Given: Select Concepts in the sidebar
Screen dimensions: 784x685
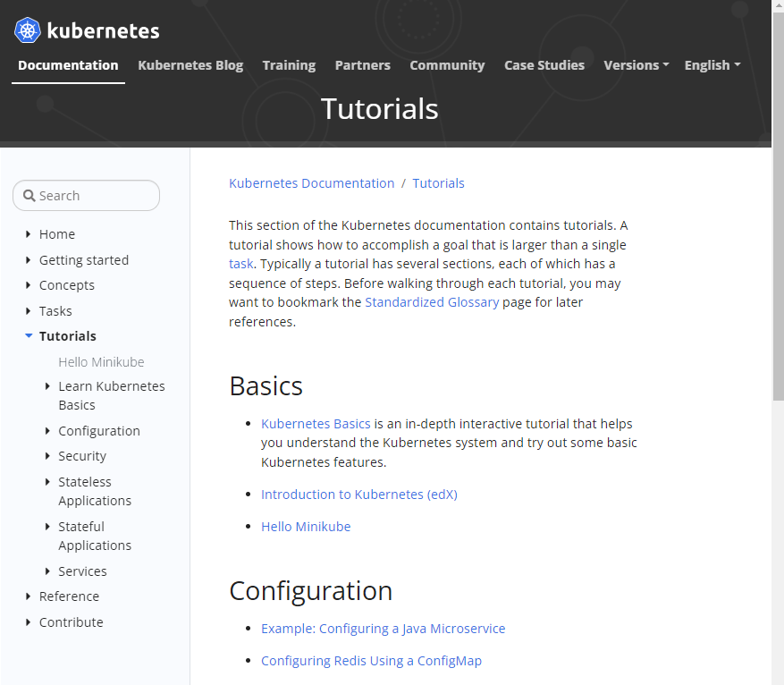Looking at the screenshot, I should click(x=67, y=285).
